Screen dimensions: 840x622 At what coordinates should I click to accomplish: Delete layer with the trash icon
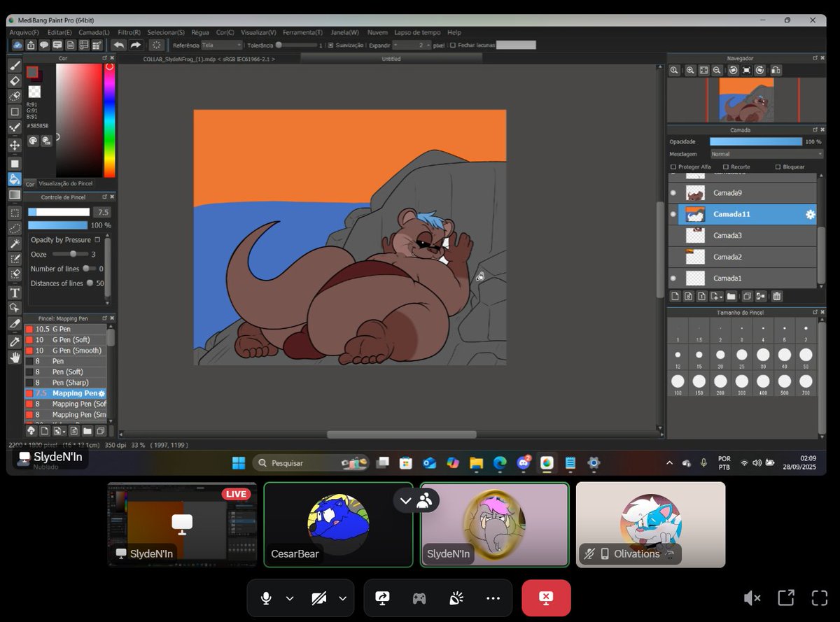(x=777, y=297)
